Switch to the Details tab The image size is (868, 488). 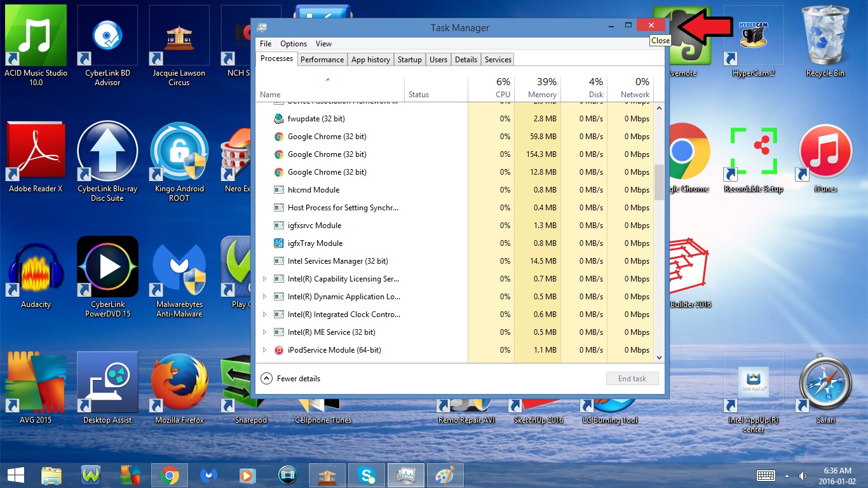tap(466, 60)
